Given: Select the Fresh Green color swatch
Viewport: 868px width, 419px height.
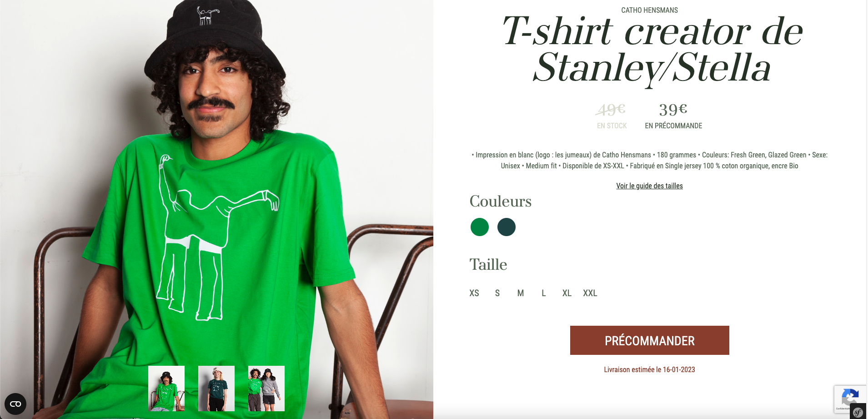Looking at the screenshot, I should [480, 227].
